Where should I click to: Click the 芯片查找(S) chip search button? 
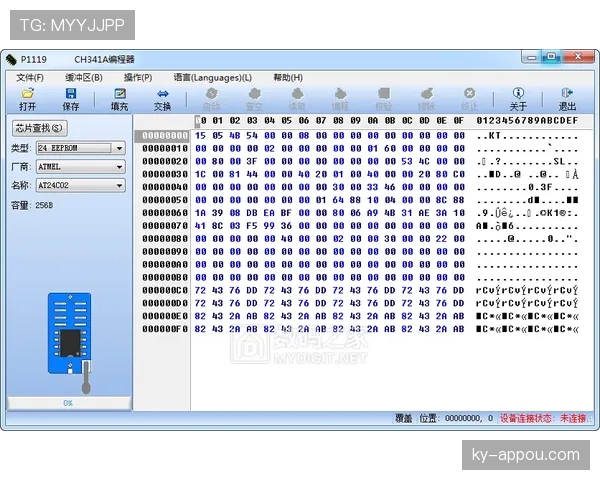coord(39,128)
